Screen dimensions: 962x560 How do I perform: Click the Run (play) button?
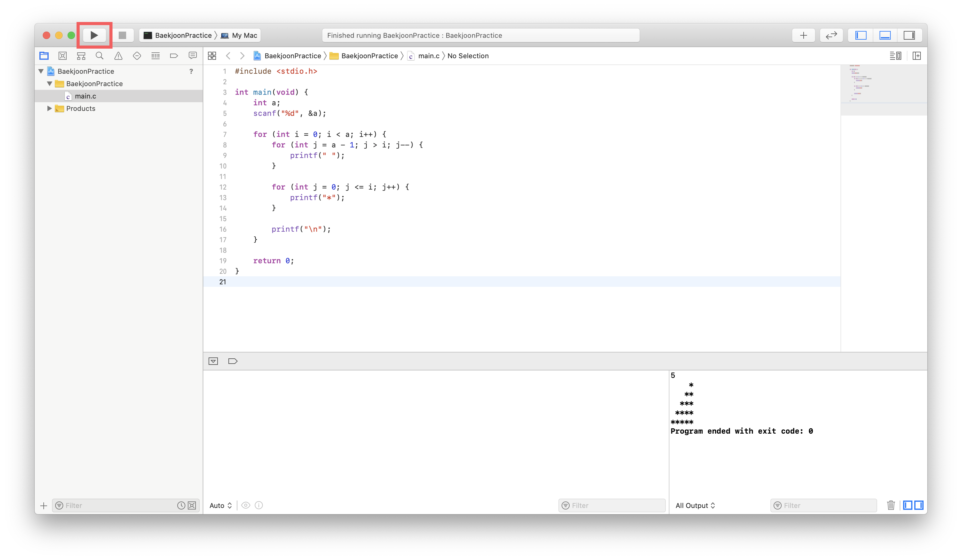point(94,36)
